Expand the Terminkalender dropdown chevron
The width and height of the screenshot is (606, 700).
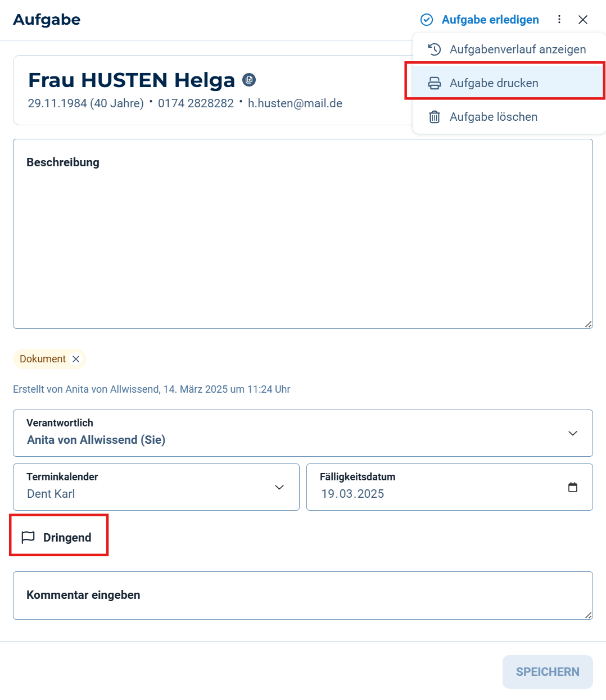[279, 487]
